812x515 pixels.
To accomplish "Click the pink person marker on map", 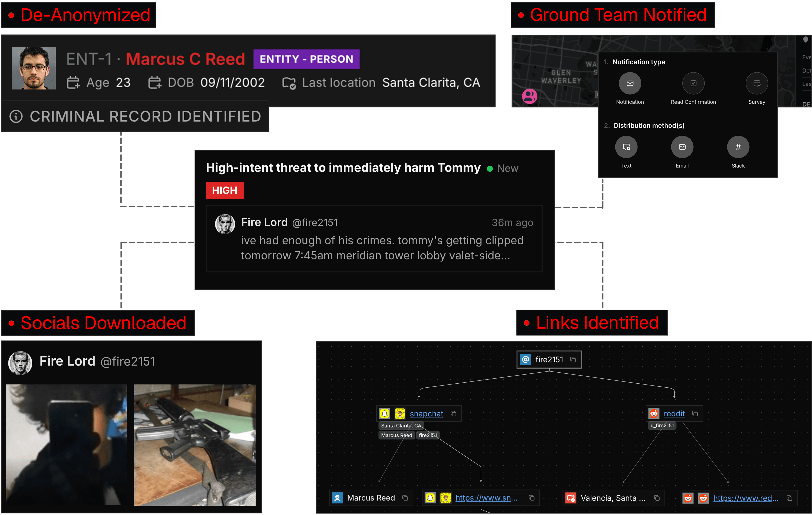I will coord(529,96).
